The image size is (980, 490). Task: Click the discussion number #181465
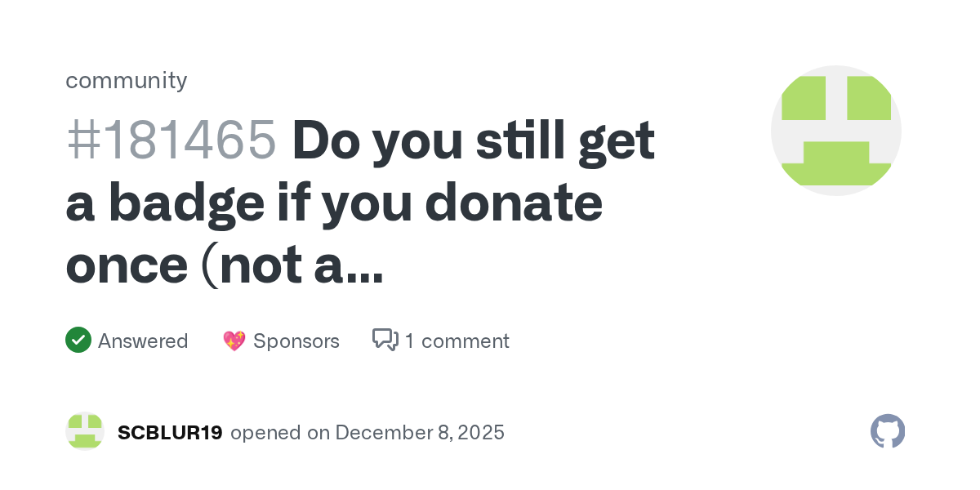click(x=171, y=140)
